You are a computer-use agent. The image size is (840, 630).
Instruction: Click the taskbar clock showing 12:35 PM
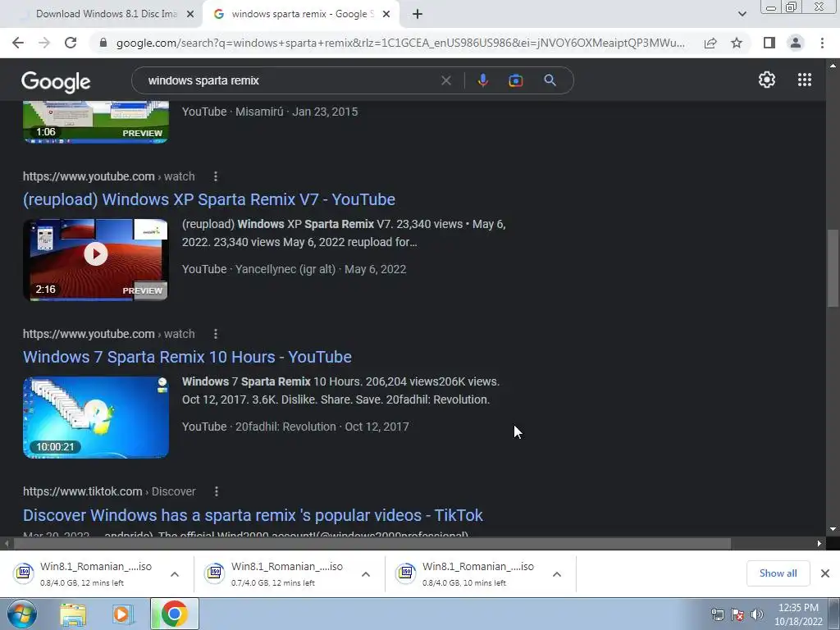pos(798,614)
